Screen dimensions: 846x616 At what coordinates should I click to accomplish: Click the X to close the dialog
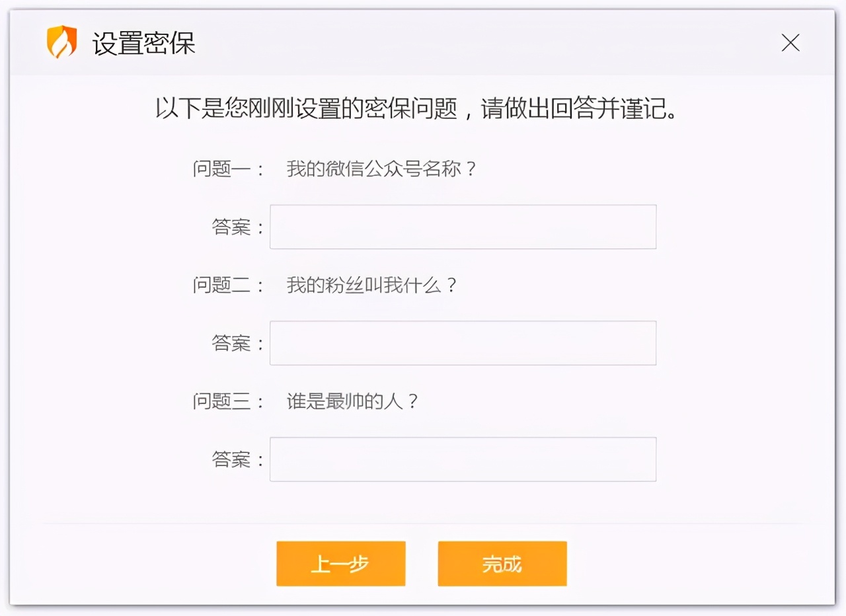pos(790,42)
